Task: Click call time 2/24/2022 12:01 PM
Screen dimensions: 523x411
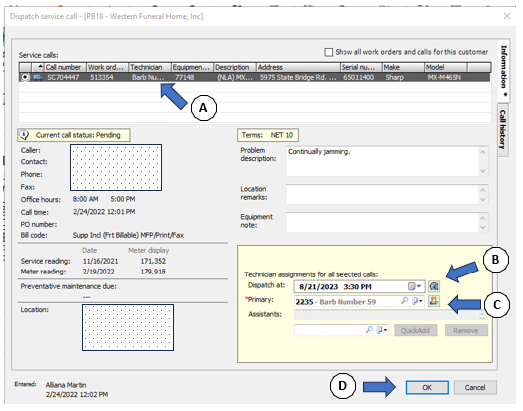Action: click(x=104, y=212)
